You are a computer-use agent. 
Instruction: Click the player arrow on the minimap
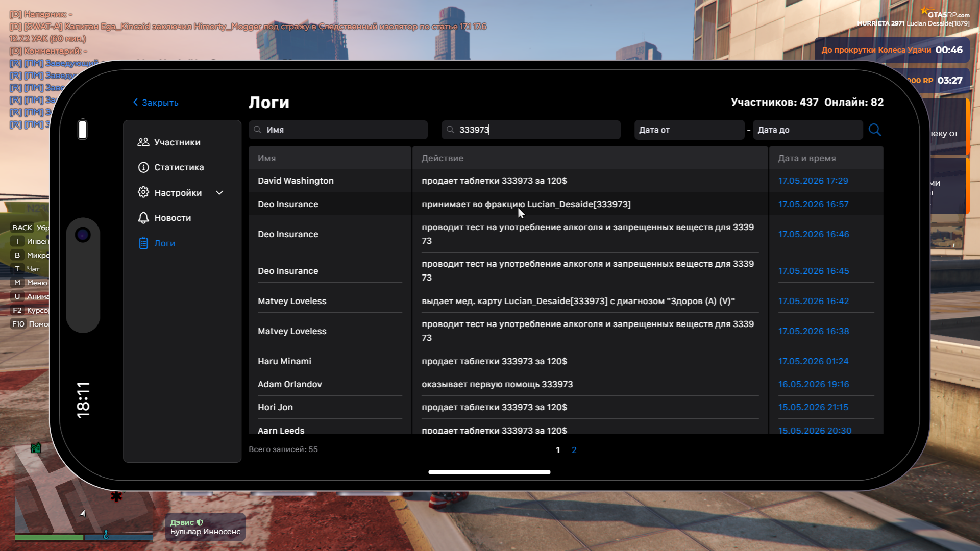point(83,513)
